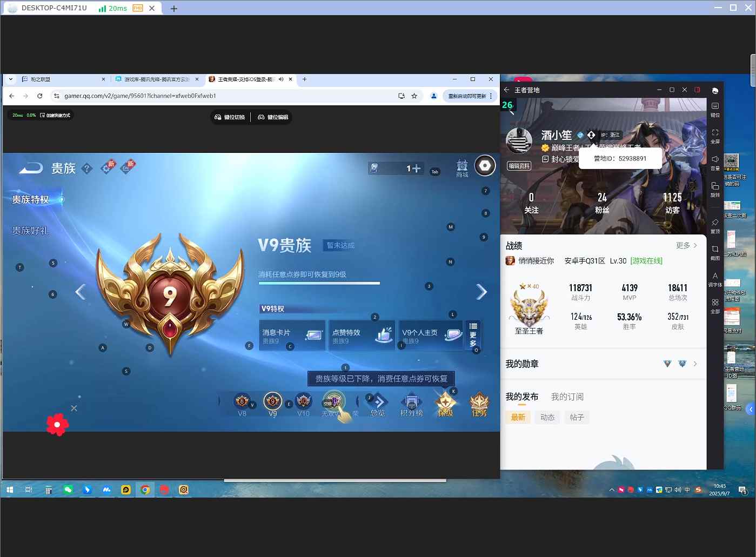Switch to the 我的发布 tab

click(x=522, y=397)
